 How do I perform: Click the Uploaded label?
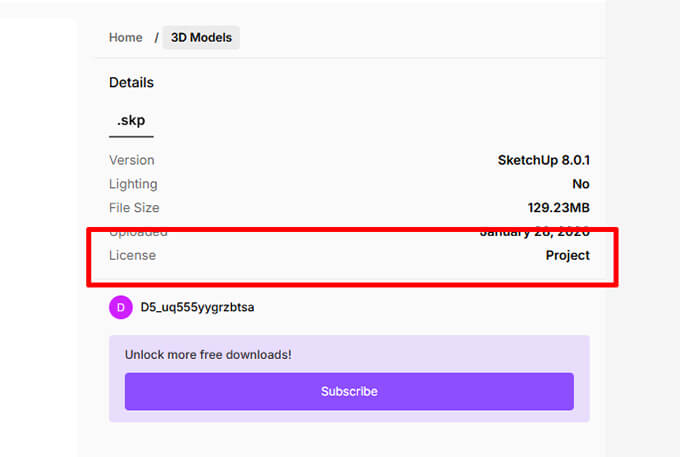click(x=138, y=233)
